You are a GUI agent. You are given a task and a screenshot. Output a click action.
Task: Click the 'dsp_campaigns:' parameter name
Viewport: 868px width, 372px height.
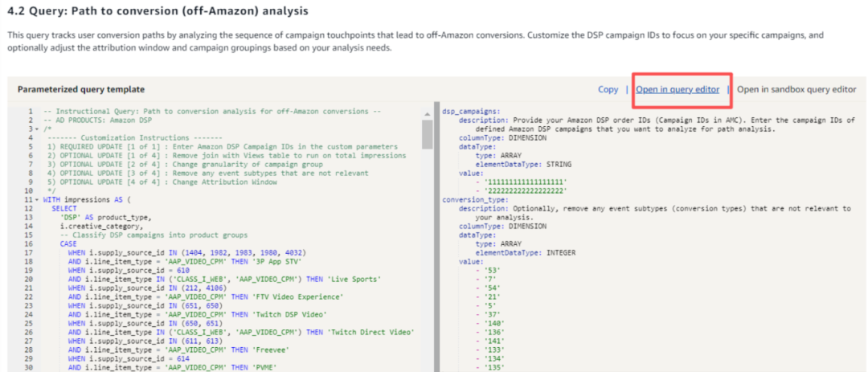pyautogui.click(x=471, y=111)
